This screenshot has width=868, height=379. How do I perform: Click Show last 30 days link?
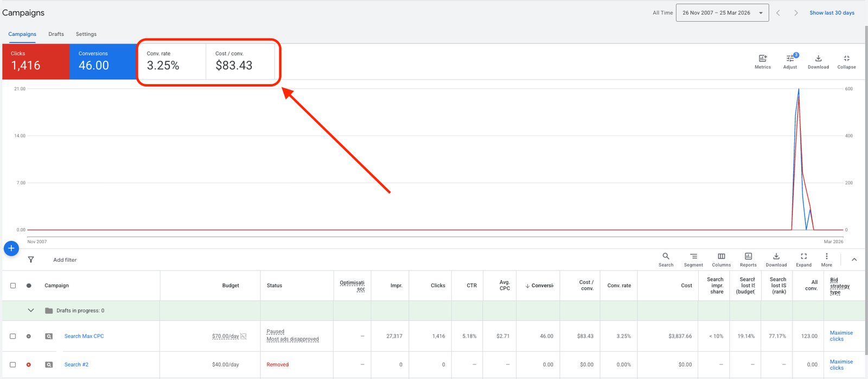click(832, 12)
